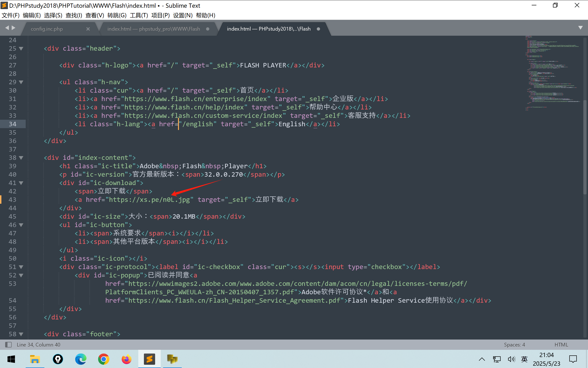Screen dimensions: 588x368
Task: Fold the ic-download div at line 41
Action: coord(21,183)
